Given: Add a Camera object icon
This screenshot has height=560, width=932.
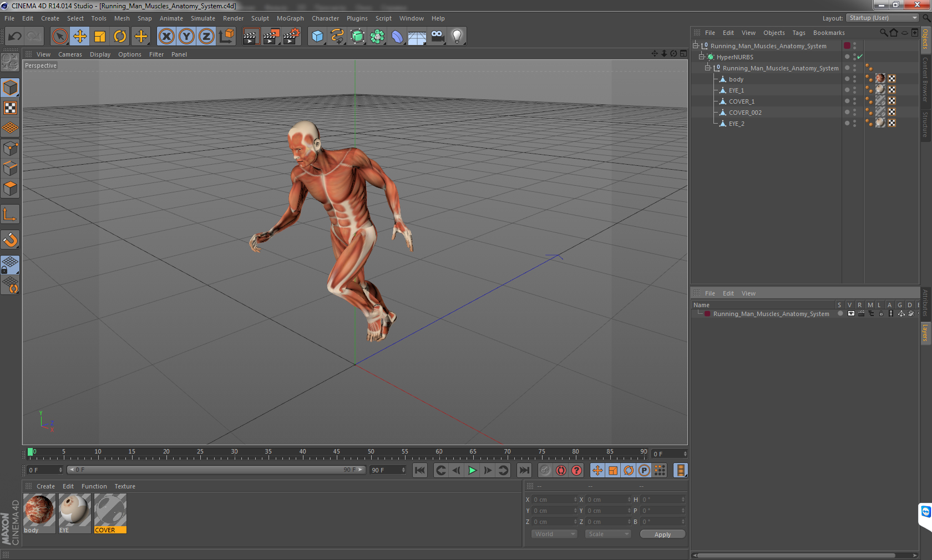Looking at the screenshot, I should [x=437, y=37].
